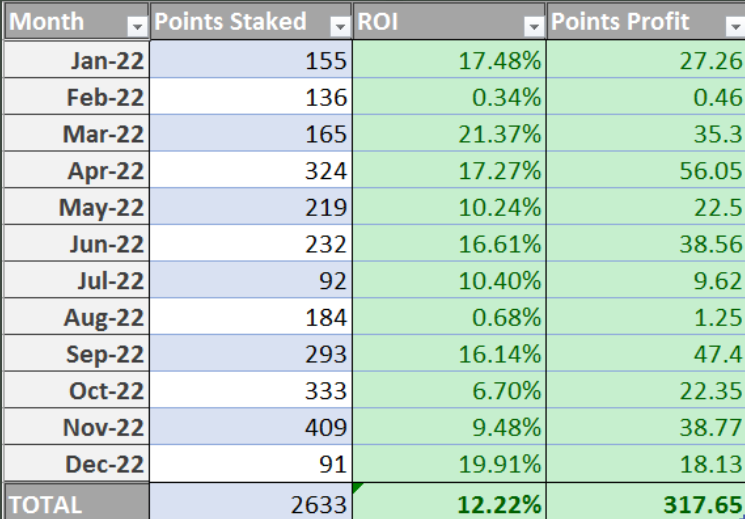The image size is (745, 519).
Task: Select the Points Staked cell showing 324
Action: click(x=251, y=170)
